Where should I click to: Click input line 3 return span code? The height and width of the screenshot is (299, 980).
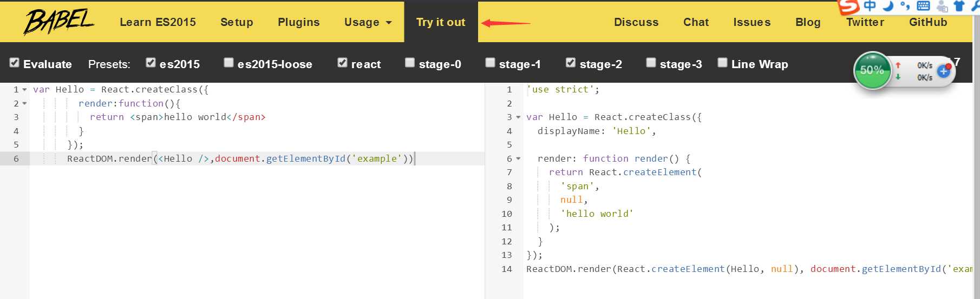(x=178, y=117)
